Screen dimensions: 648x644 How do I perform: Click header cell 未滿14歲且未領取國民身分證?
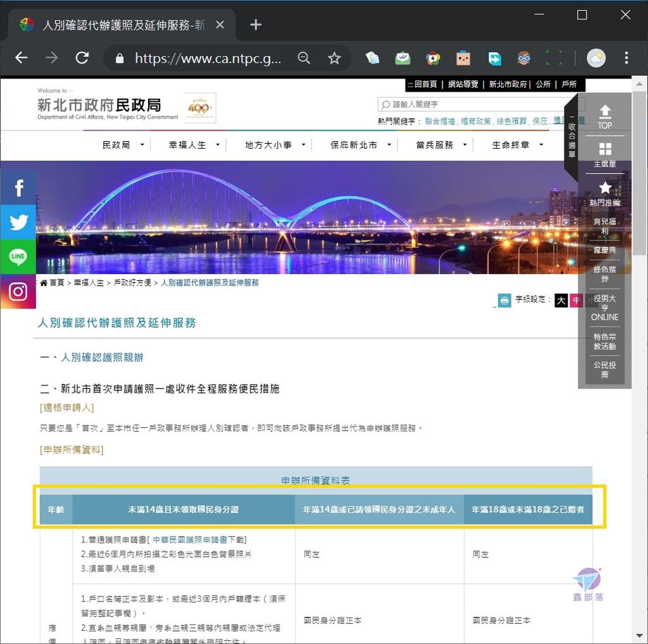184,509
